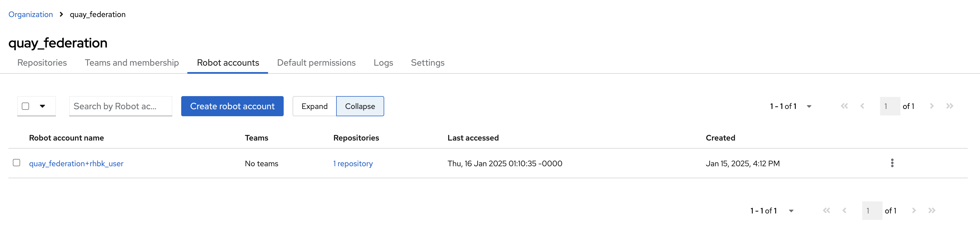Click Create robot account button

pyautogui.click(x=232, y=106)
